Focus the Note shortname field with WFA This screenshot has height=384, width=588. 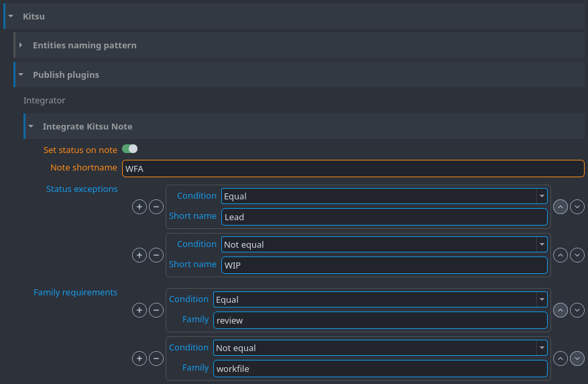pos(353,169)
